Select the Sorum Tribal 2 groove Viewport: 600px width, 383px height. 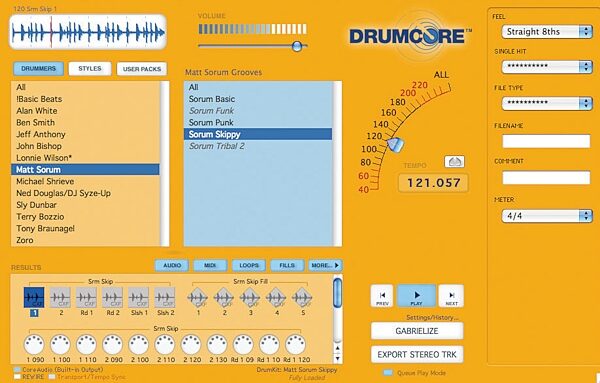[x=258, y=146]
